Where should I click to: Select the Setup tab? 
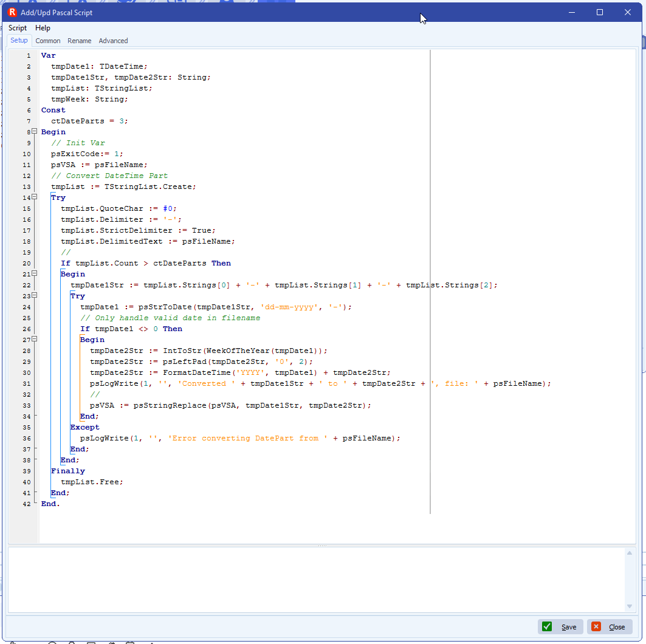tap(19, 41)
